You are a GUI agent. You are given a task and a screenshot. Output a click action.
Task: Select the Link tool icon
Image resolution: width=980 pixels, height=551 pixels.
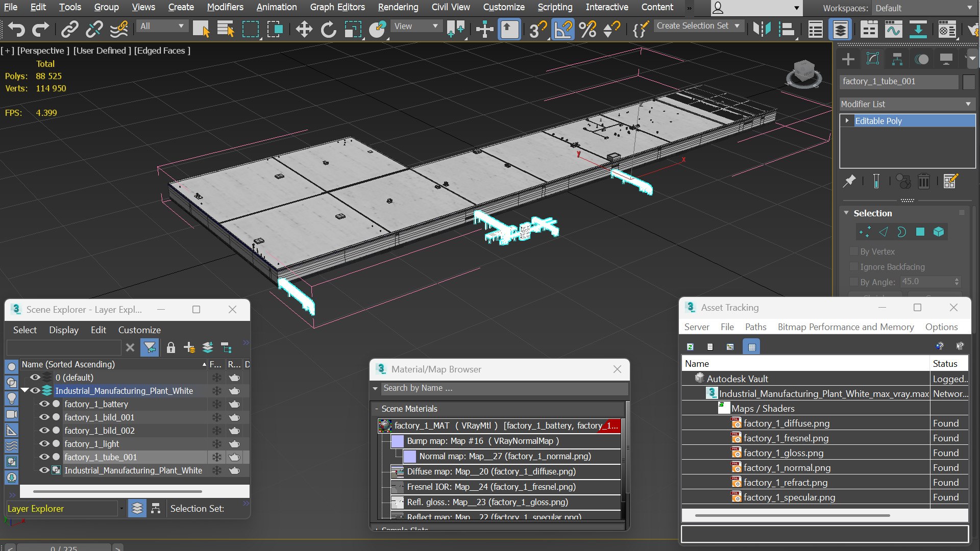pos(69,29)
